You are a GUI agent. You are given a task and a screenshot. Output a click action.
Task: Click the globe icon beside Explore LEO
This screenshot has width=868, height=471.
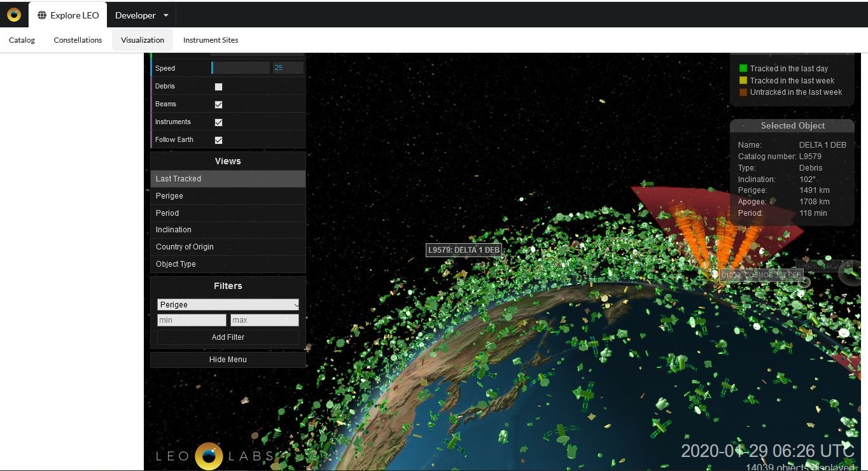click(42, 15)
